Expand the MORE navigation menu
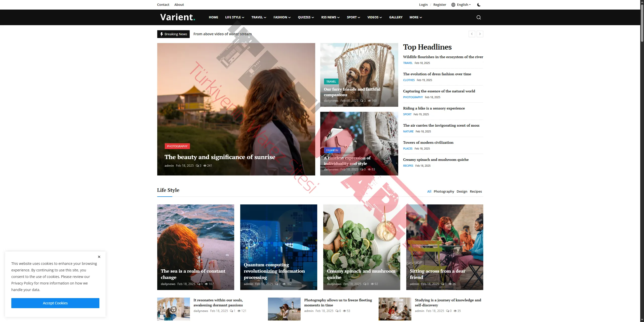 (x=415, y=17)
